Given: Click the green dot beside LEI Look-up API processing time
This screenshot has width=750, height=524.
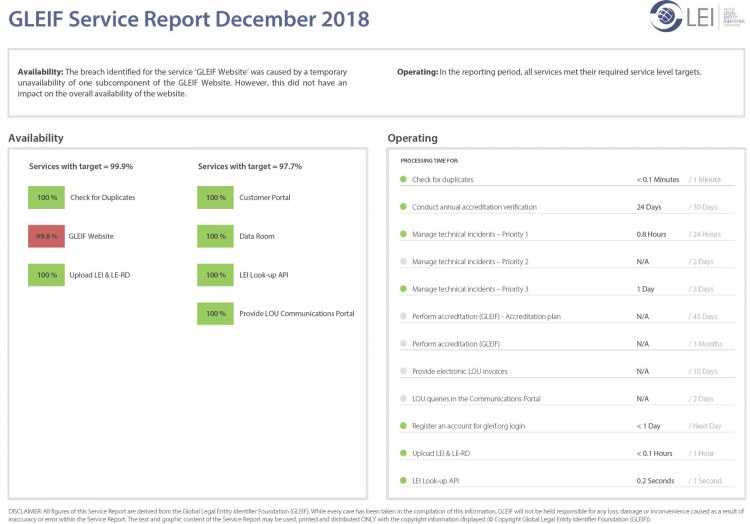Looking at the screenshot, I should tap(403, 481).
